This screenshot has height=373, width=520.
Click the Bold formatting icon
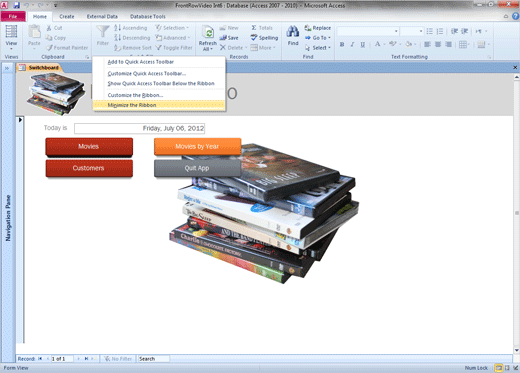coord(342,44)
